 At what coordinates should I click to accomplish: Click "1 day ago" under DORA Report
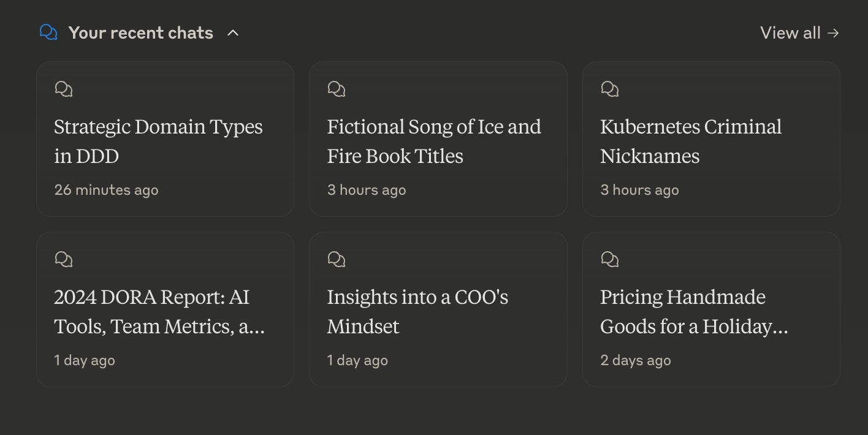(85, 360)
